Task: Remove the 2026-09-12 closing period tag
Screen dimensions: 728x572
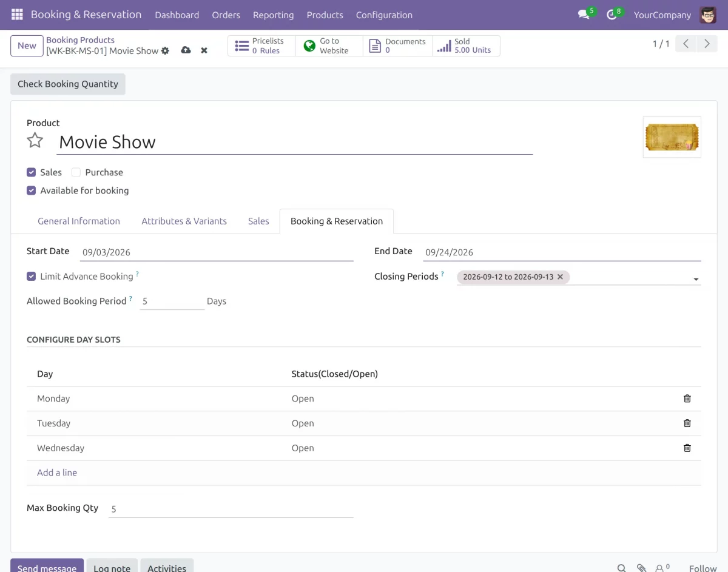Action: pyautogui.click(x=560, y=277)
